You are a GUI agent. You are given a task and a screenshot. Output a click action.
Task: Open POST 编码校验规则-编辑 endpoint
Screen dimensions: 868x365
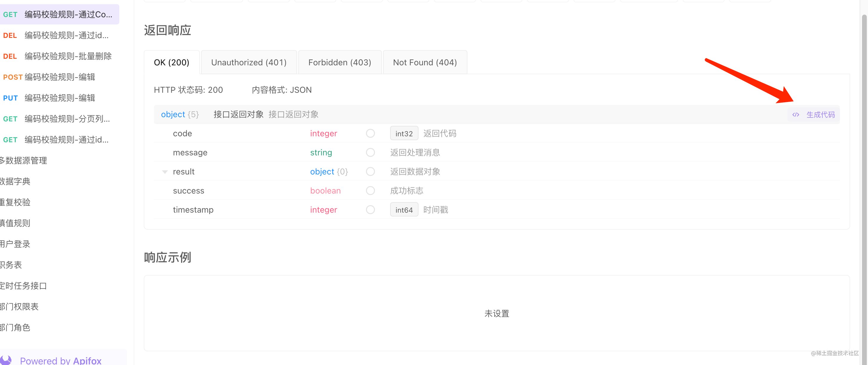59,77
